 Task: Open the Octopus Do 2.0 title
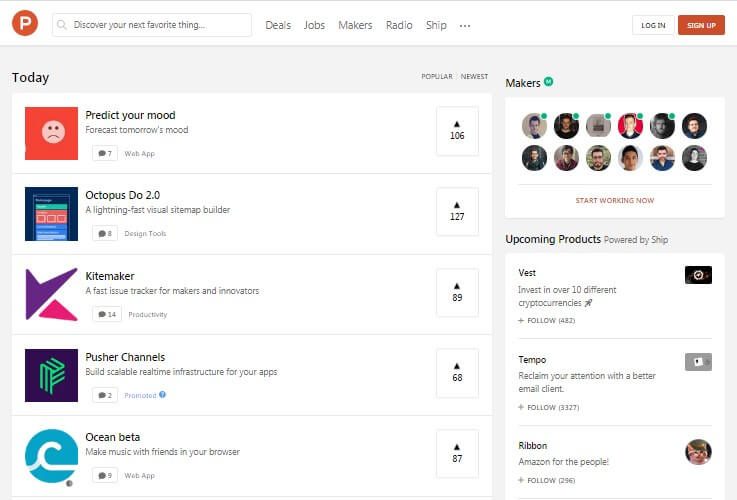tap(123, 195)
